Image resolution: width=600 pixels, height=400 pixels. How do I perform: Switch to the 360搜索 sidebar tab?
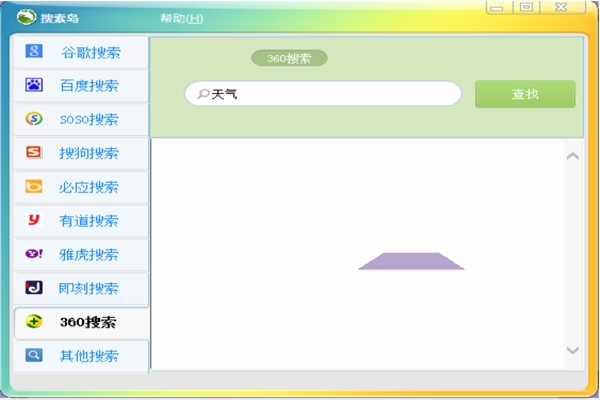tap(82, 322)
